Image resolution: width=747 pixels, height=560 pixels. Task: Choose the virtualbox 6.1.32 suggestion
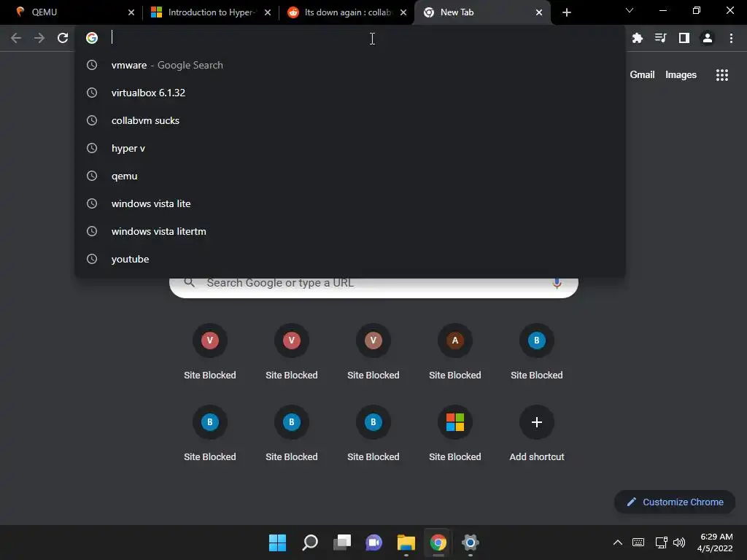tap(350, 93)
